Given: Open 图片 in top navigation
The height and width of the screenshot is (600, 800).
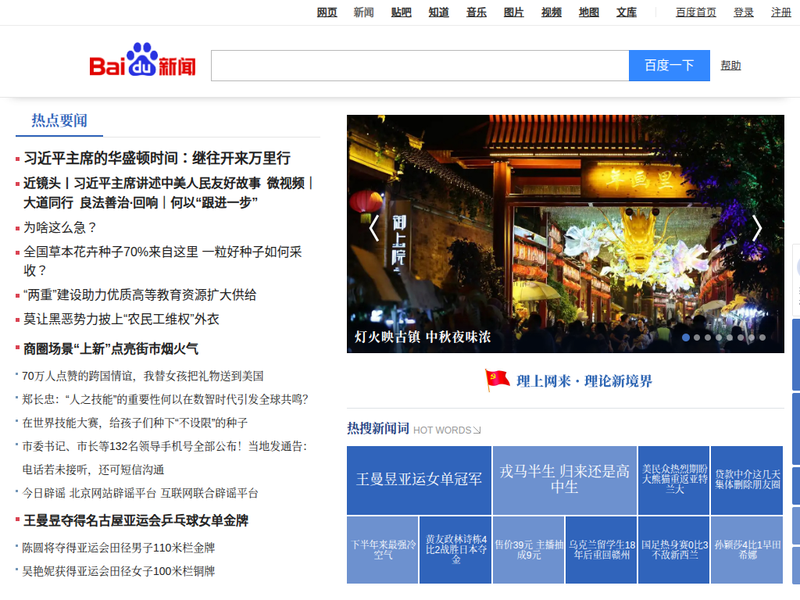Looking at the screenshot, I should coord(514,12).
